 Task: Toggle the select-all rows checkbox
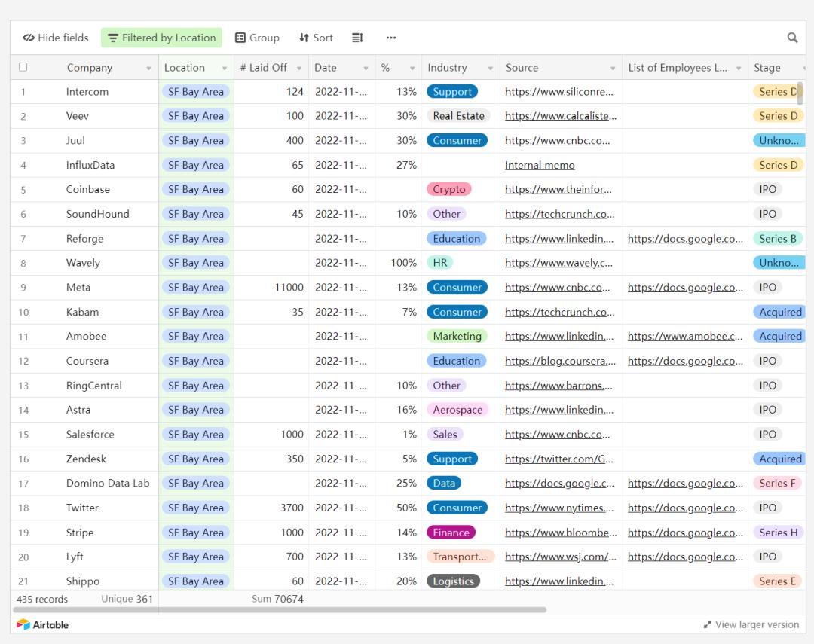pos(23,67)
